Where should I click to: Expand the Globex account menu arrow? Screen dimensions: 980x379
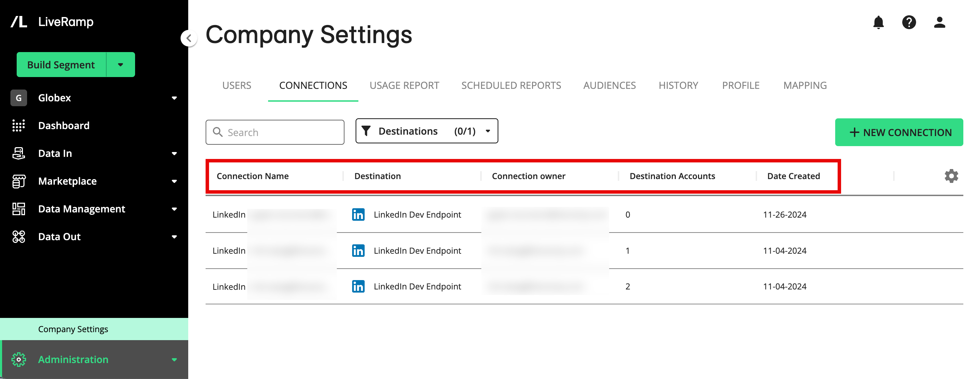(x=174, y=98)
